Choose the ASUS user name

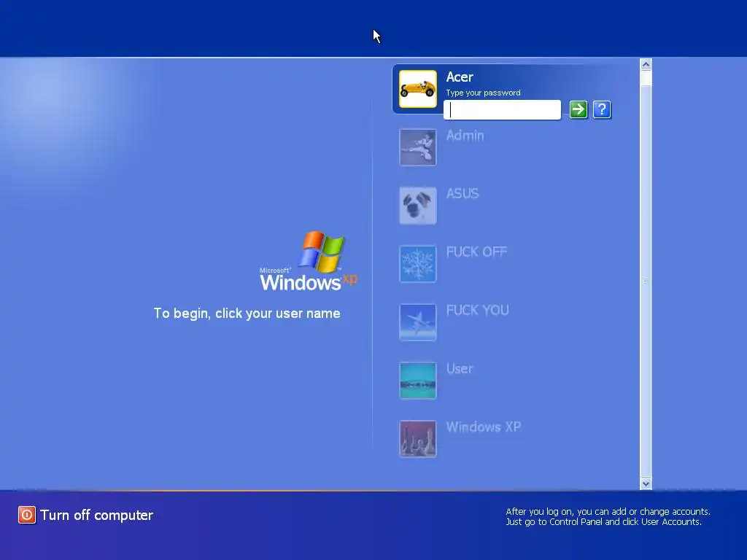[x=462, y=194]
